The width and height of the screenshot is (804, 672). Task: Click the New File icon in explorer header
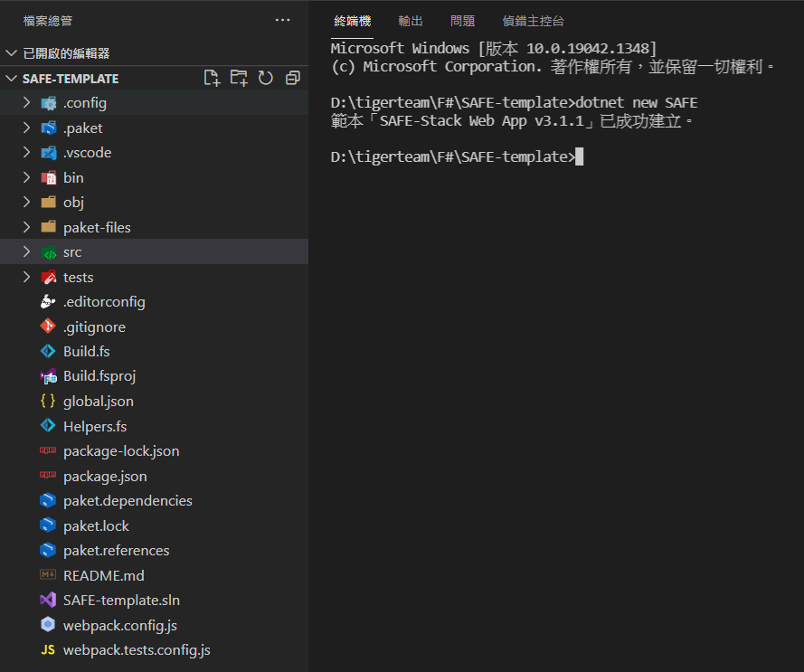tap(212, 78)
